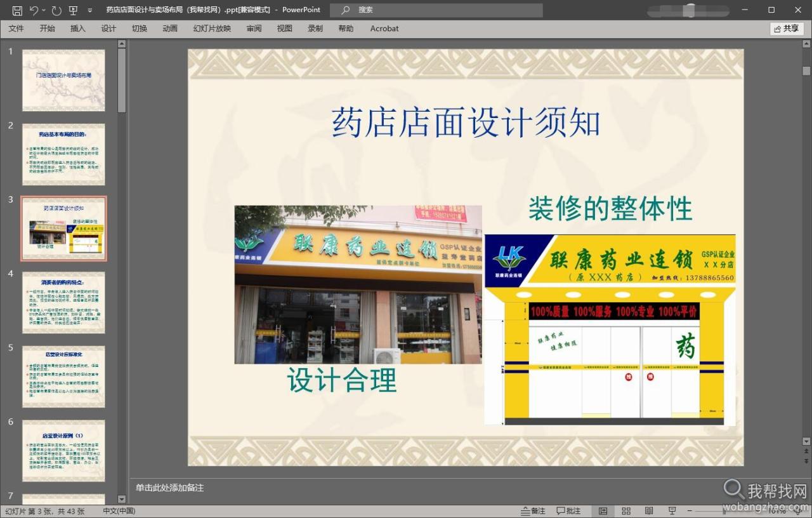812x518 pixels.
Task: Select slide 1 thumbnail 门店店面设计与卖场布局
Action: (63, 80)
